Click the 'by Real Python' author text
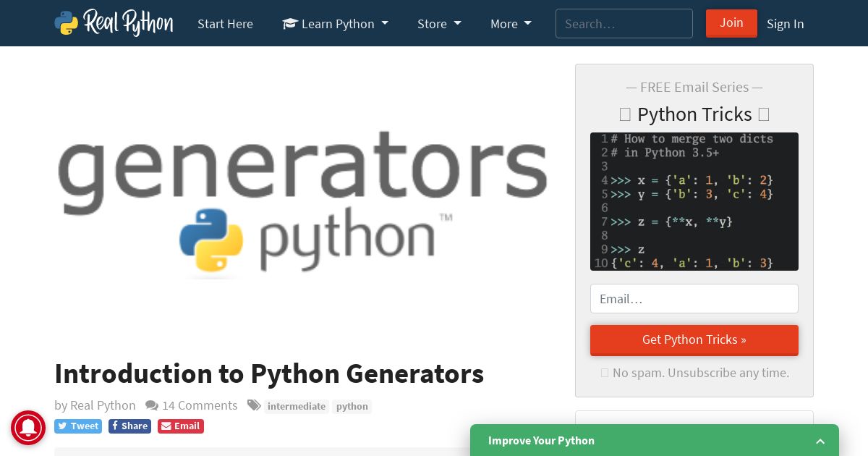Screen dimensions: 868x456 95,405
